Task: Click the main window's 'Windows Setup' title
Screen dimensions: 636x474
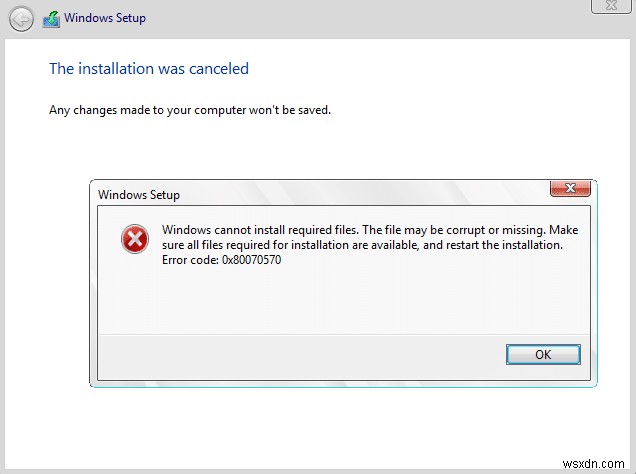Action: tap(107, 19)
